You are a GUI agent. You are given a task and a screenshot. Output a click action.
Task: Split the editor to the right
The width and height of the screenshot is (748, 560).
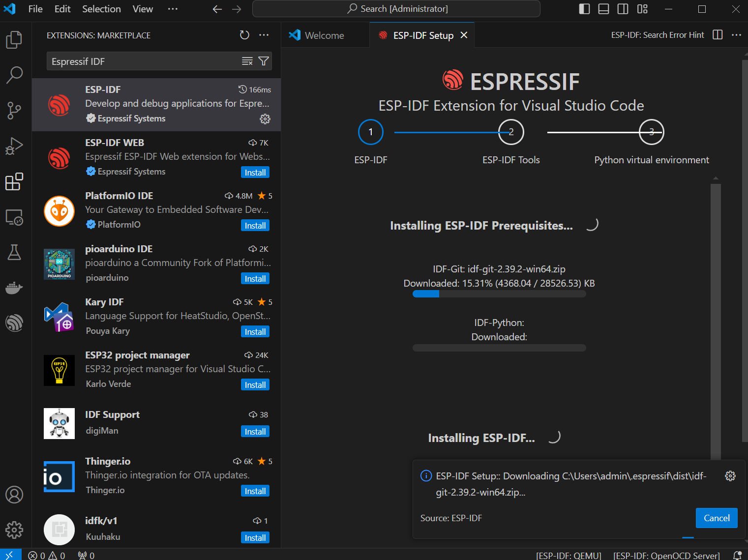[x=718, y=35]
